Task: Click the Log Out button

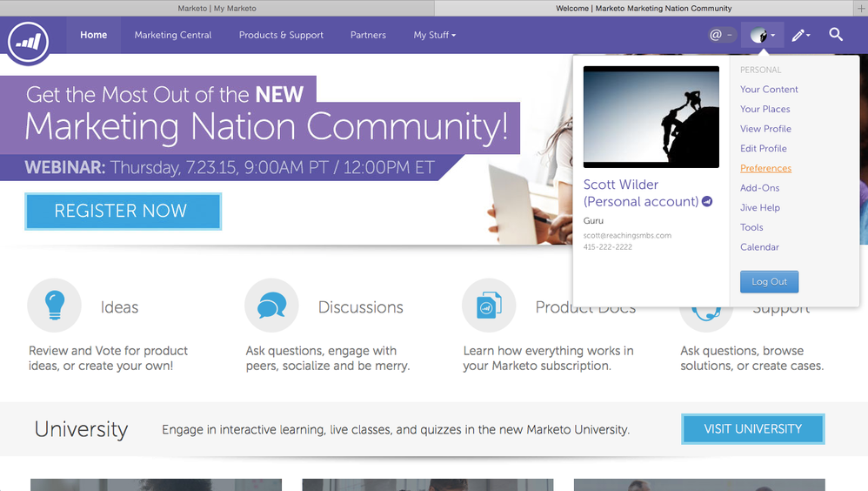Action: 769,281
